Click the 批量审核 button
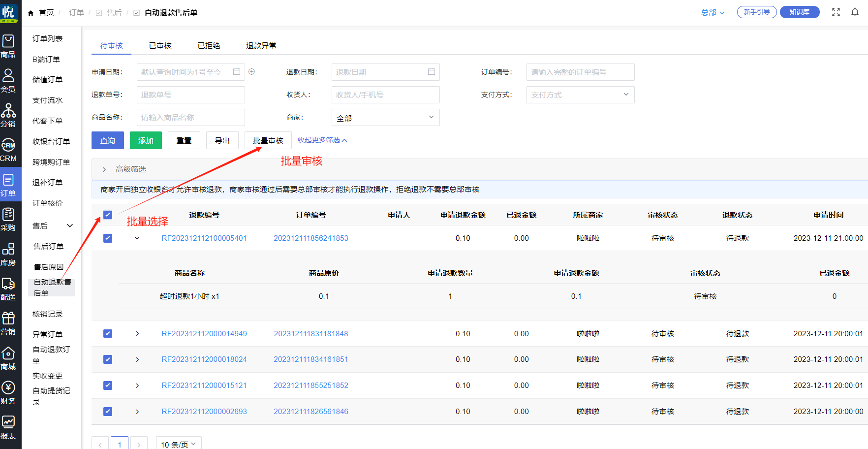Image resolution: width=868 pixels, height=449 pixels. (268, 140)
